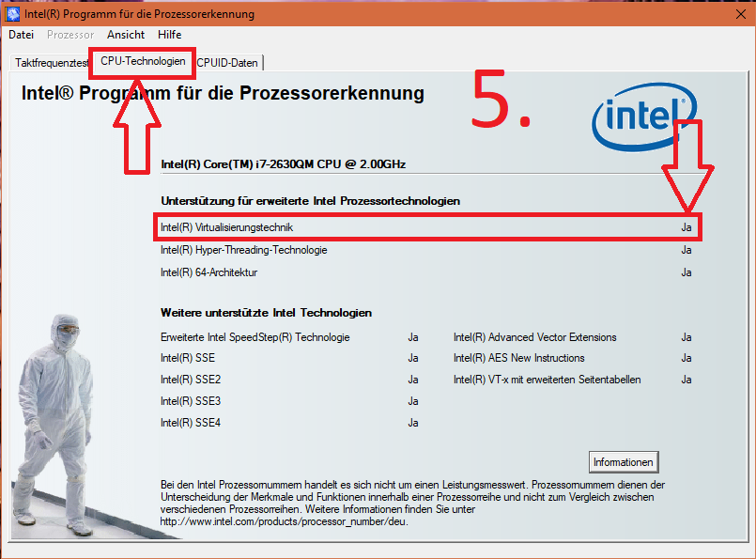Click the Intel logo
Screen dimensions: 756x559
click(x=643, y=116)
